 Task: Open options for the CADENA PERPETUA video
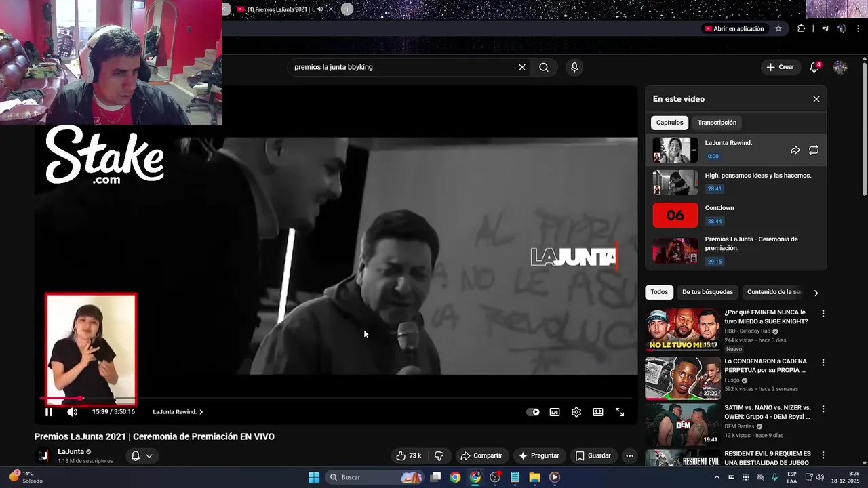823,363
